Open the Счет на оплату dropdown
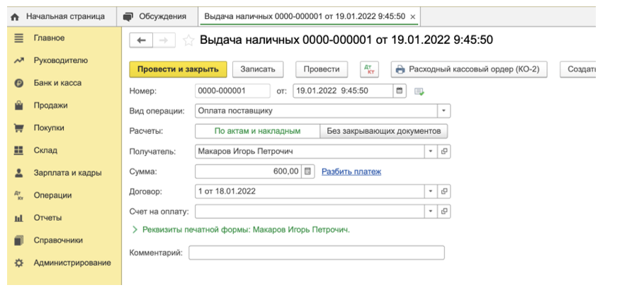This screenshot has height=290, width=644. click(x=431, y=211)
